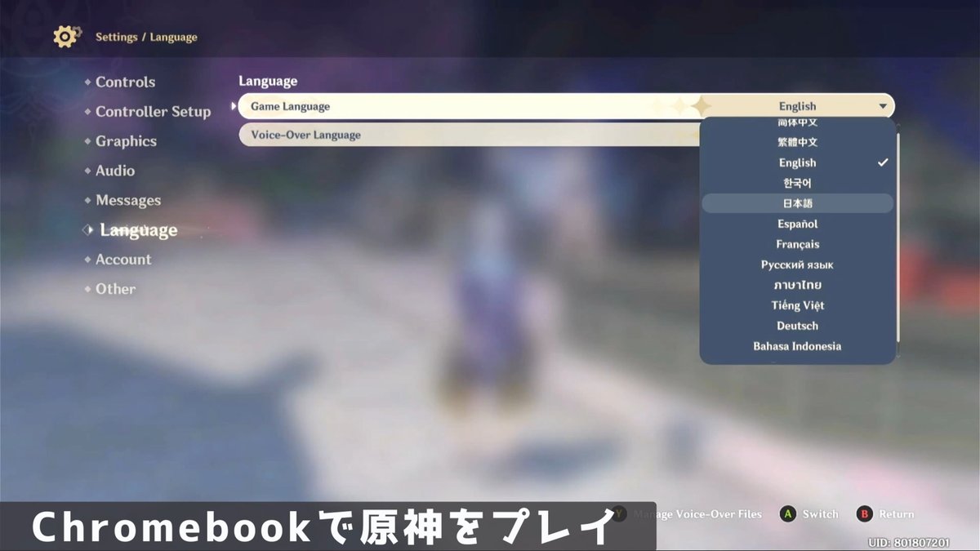Collapse the Game Language dropdown arrow

[x=883, y=107]
